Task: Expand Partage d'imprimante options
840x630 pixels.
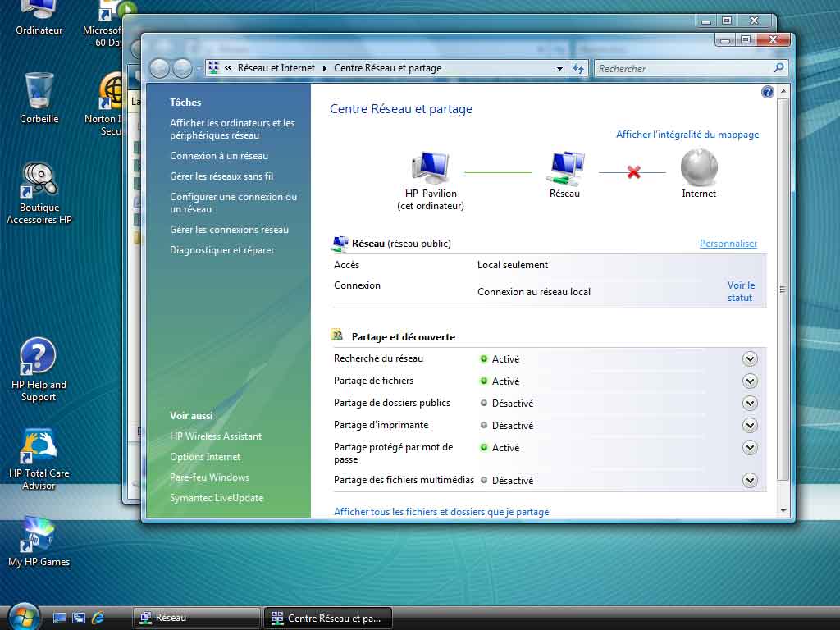Action: [750, 425]
